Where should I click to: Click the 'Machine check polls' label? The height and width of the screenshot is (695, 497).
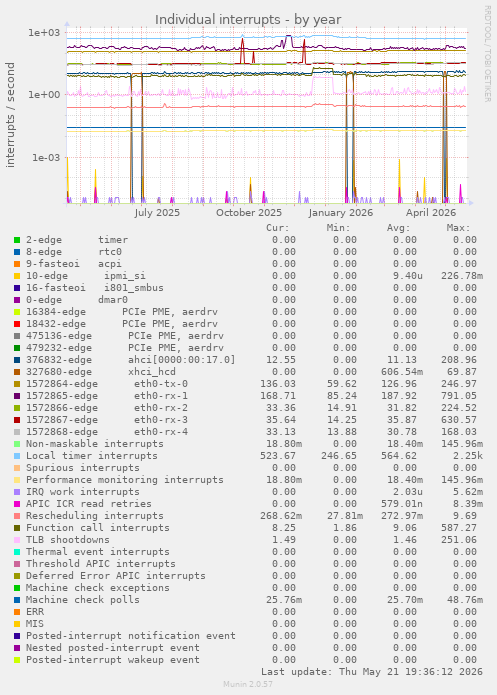click(x=82, y=599)
